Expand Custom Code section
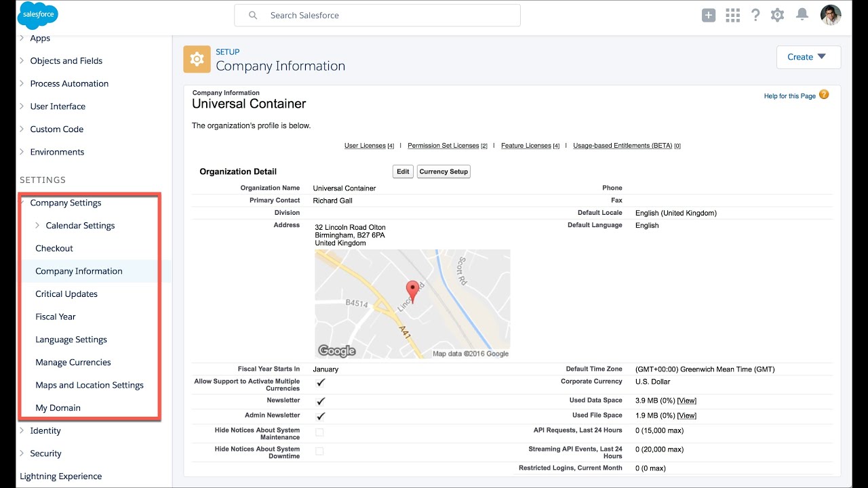The width and height of the screenshot is (868, 488). pos(22,129)
